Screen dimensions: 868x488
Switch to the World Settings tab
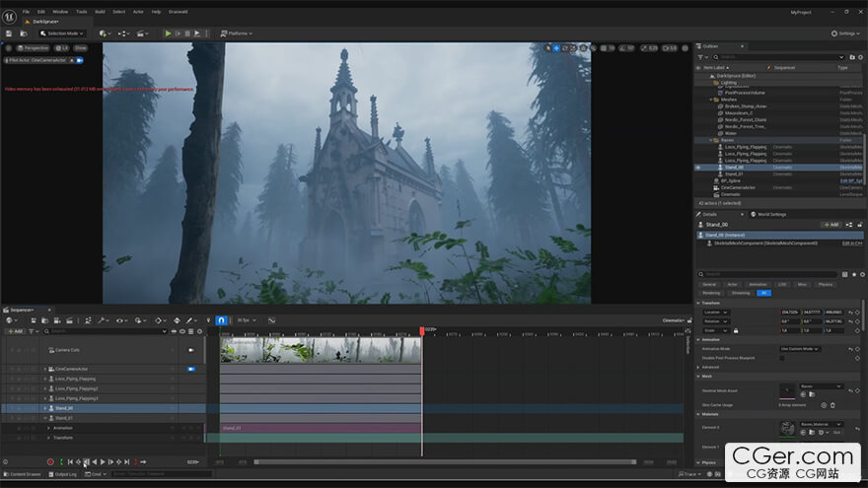pyautogui.click(x=769, y=214)
